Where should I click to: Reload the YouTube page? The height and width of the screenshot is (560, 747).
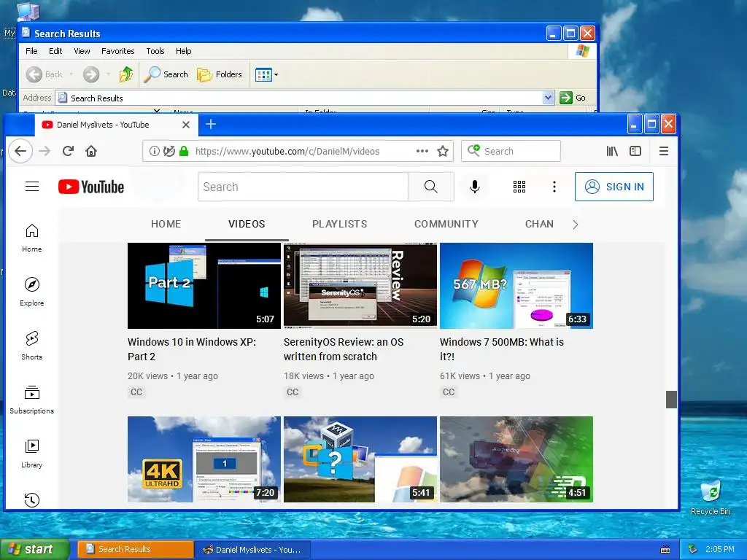click(x=68, y=151)
